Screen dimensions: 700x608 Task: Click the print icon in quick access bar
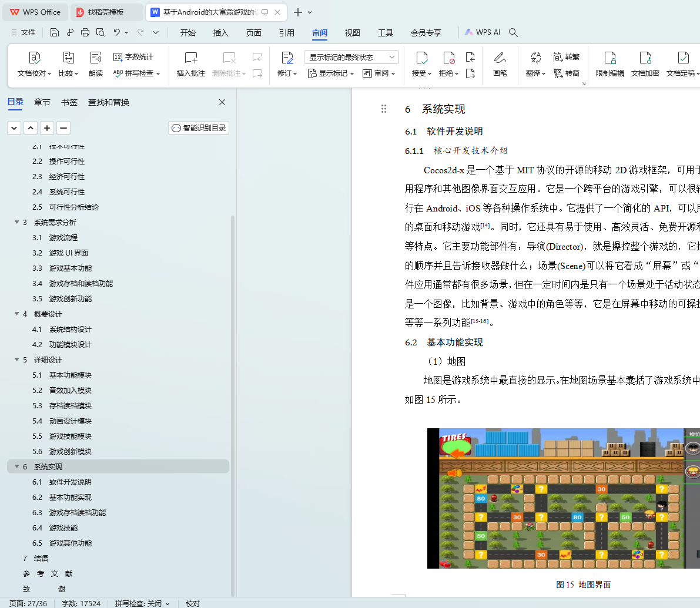tap(85, 32)
